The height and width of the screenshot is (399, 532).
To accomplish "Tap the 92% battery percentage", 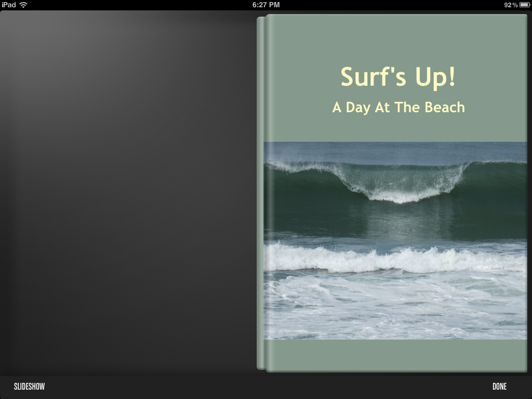I will click(x=510, y=5).
